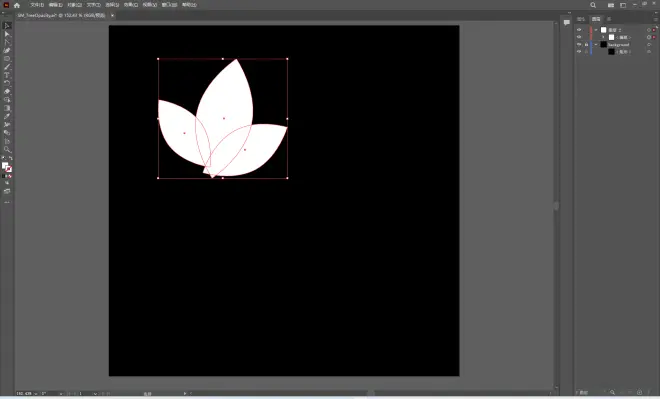Open the Object menu (对象)
Screen dimensions: 660x399
[x=75, y=5]
